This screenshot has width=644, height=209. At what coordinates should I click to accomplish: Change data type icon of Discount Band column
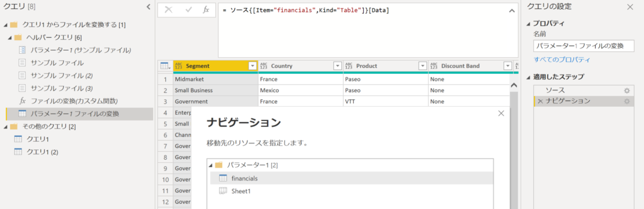[x=434, y=66]
